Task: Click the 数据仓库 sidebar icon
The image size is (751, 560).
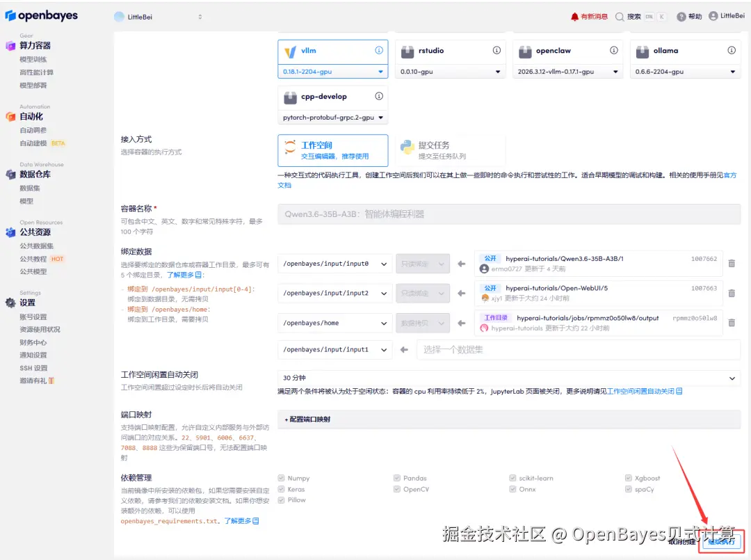Action: (x=10, y=175)
